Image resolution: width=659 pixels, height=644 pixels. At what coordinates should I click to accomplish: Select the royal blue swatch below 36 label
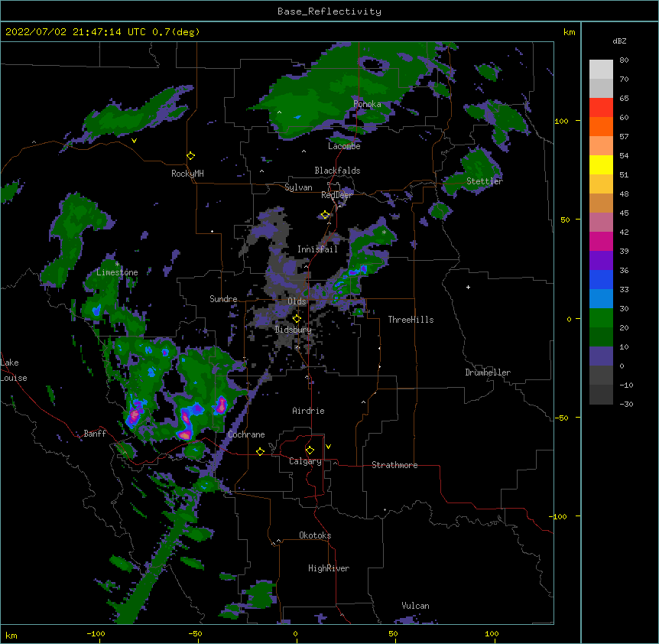(601, 279)
